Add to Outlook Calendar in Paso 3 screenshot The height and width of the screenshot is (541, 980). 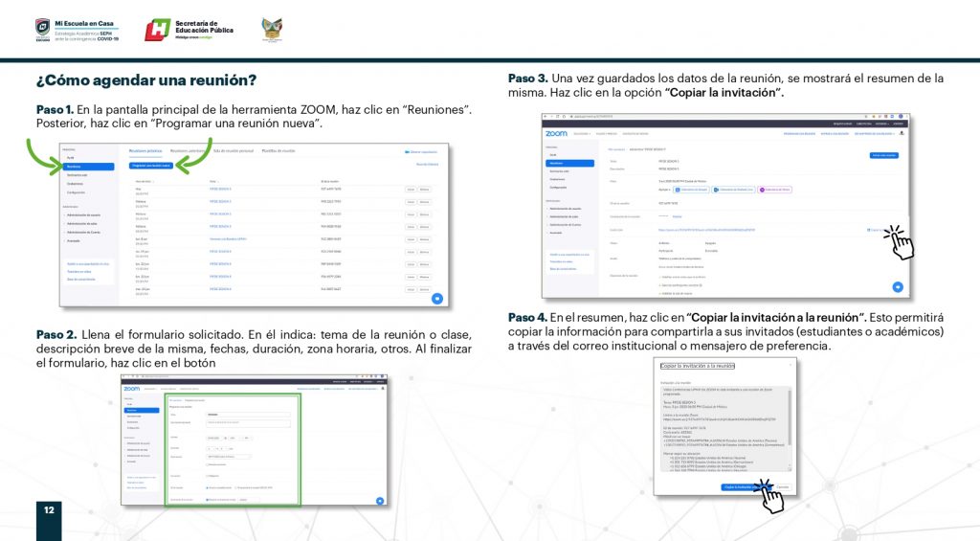(x=734, y=190)
